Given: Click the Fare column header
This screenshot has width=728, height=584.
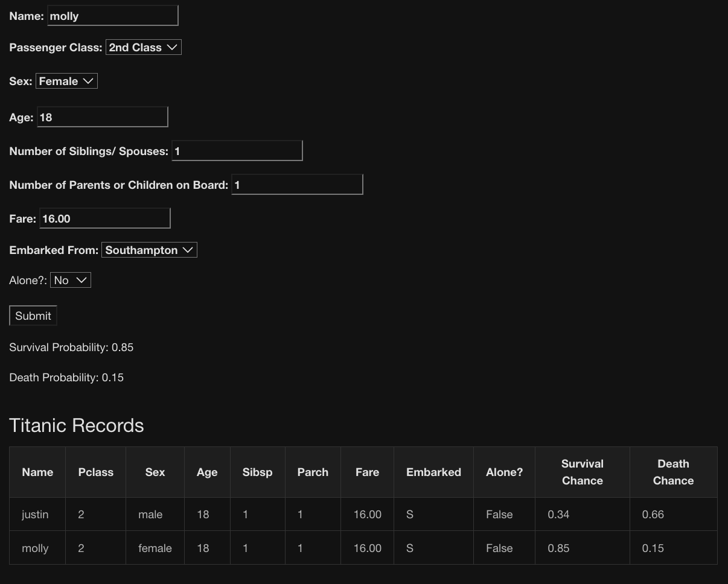Looking at the screenshot, I should (367, 472).
